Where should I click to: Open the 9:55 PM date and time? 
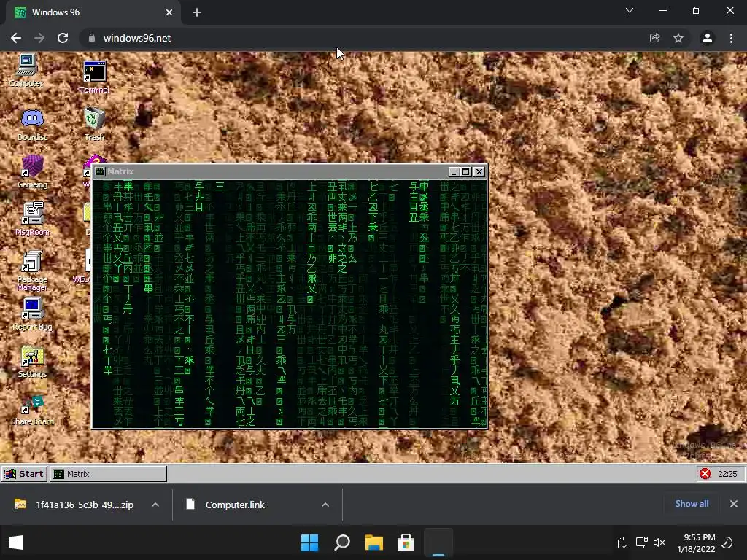point(697,542)
